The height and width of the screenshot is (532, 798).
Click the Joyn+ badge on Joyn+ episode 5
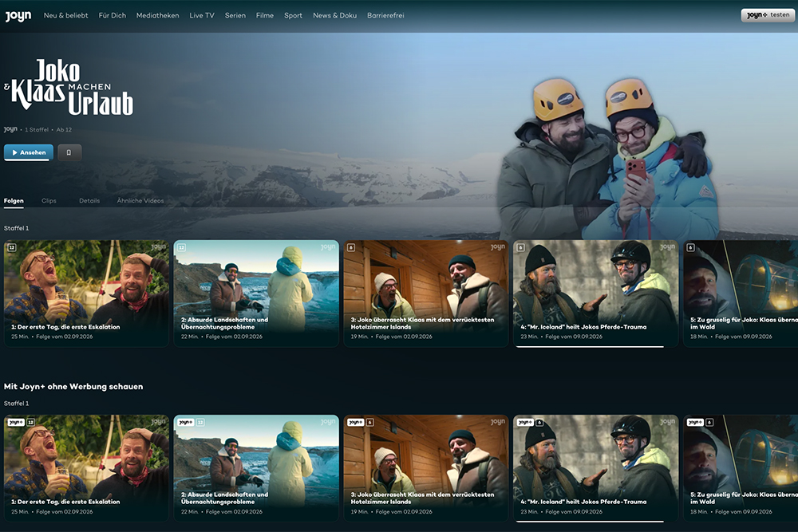pos(695,422)
